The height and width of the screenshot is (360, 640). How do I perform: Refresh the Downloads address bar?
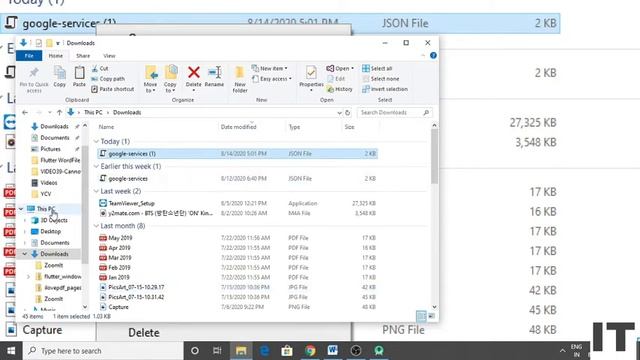348,113
